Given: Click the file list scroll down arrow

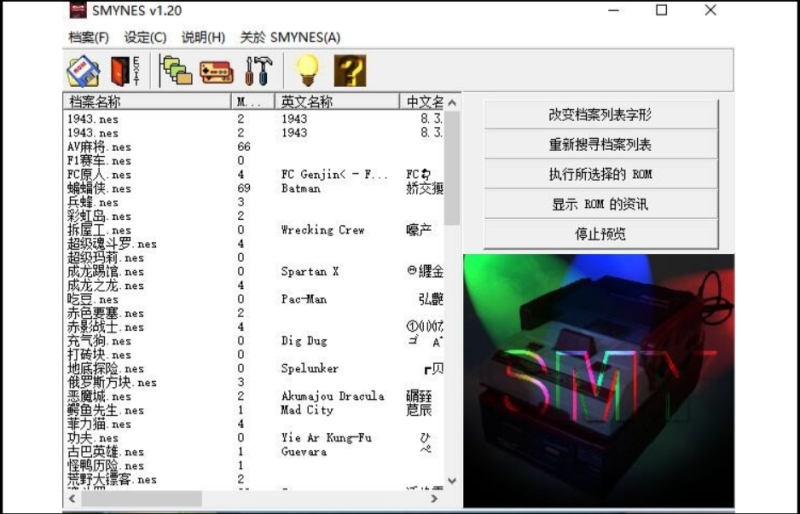Looking at the screenshot, I should 452,480.
